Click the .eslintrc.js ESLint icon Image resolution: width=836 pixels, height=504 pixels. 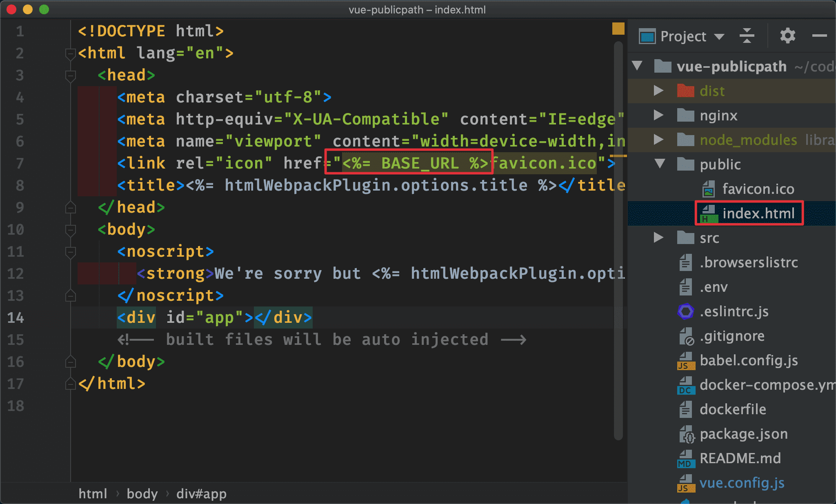(x=686, y=311)
